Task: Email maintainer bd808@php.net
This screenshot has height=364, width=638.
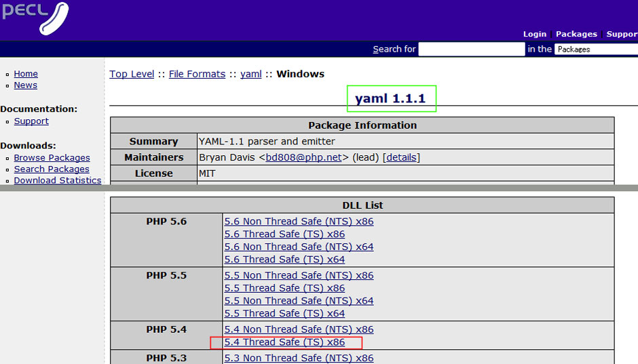Action: 303,157
